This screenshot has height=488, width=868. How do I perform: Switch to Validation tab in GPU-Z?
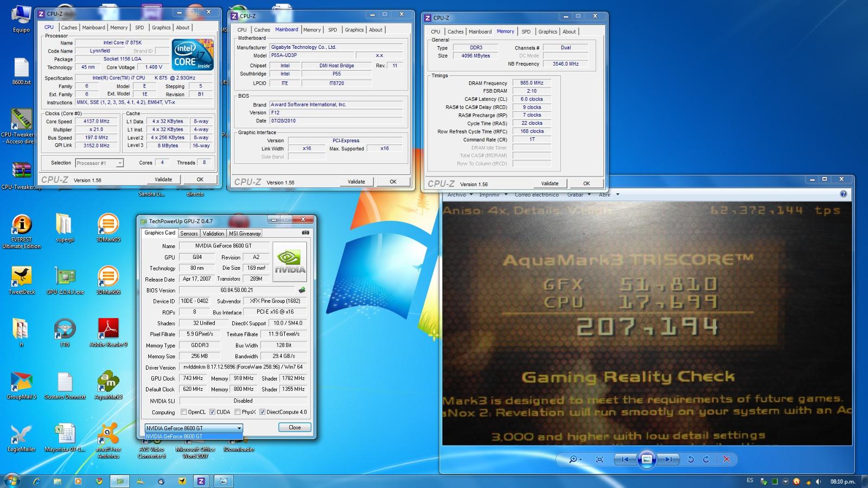tap(213, 233)
